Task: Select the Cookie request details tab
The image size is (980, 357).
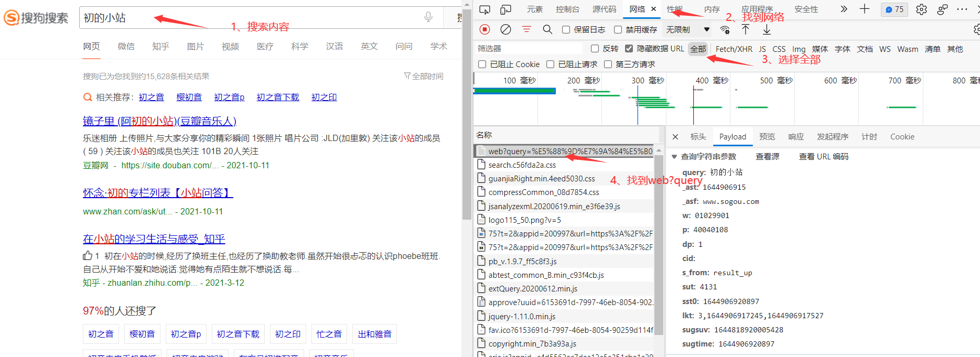Action: (x=902, y=137)
